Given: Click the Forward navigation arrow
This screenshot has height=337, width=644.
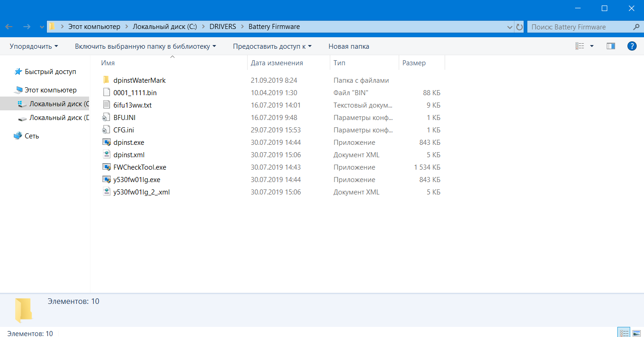Looking at the screenshot, I should click(x=27, y=27).
